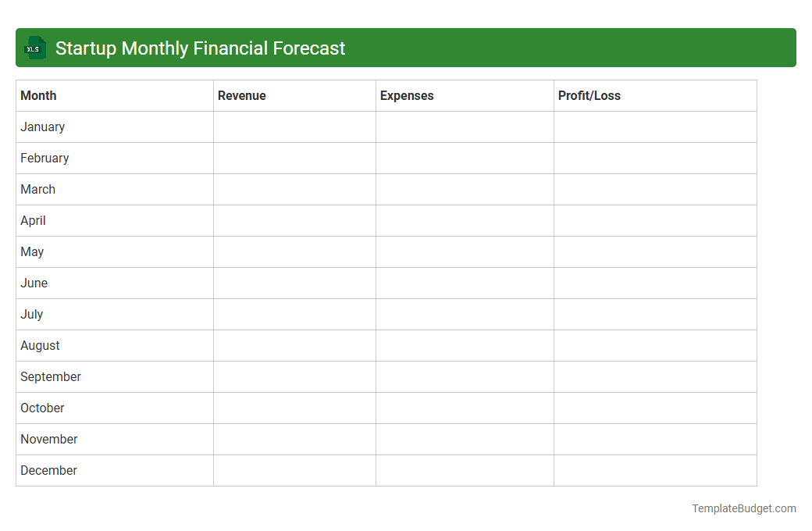Click the Profit/Loss column header

tap(589, 95)
